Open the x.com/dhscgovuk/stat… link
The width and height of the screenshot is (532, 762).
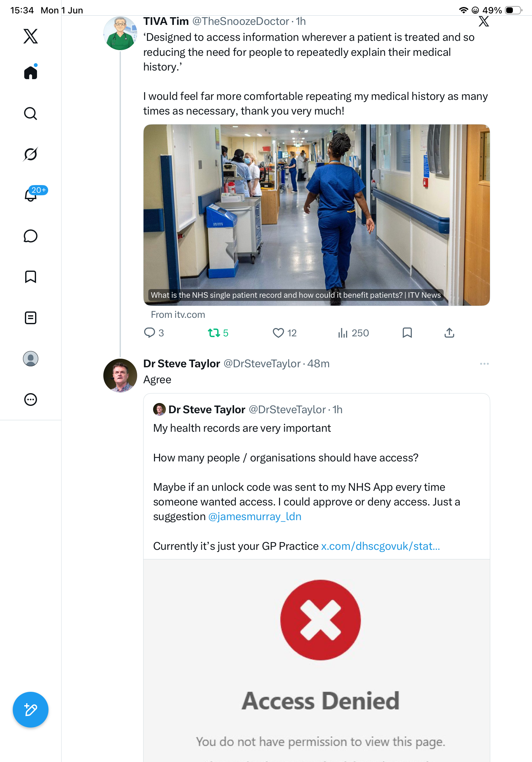coord(381,546)
